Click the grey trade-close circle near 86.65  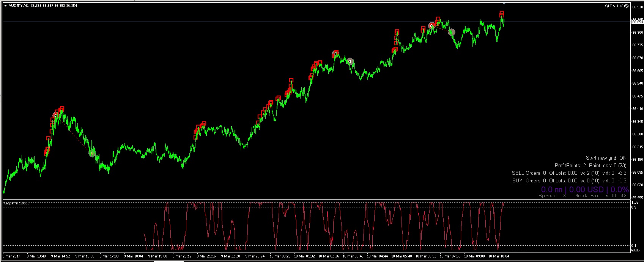coord(350,61)
